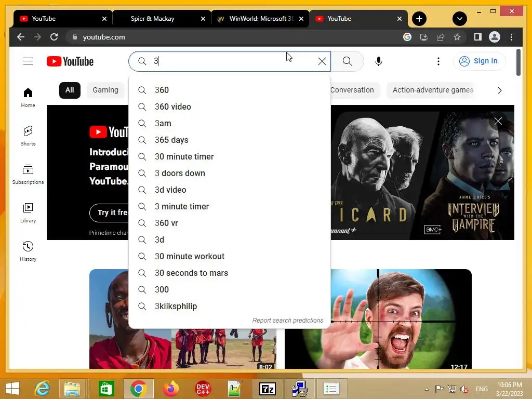Screen dimensions: 532x399
Task: Choose the '30 minute timer' suggestion
Action: (x=230, y=156)
